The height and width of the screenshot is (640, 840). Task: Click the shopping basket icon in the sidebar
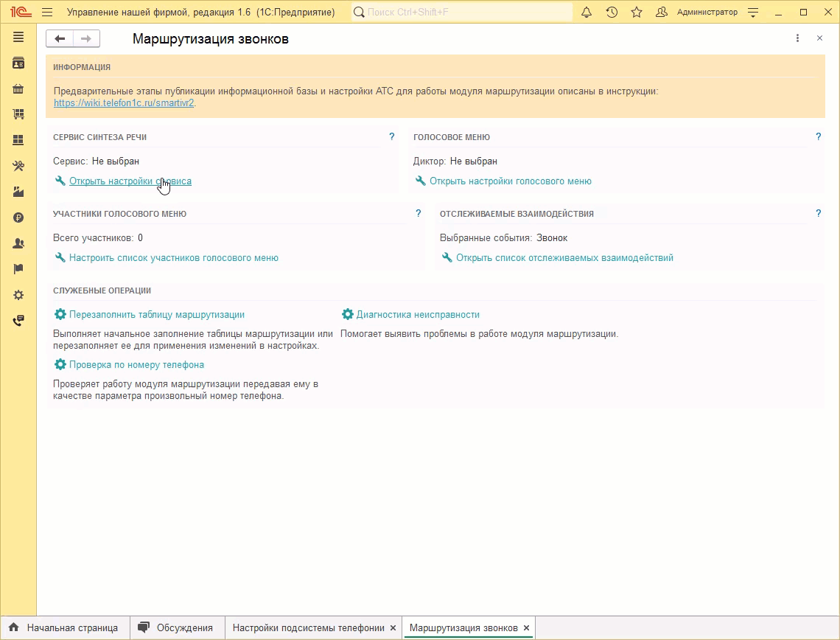pyautogui.click(x=18, y=89)
